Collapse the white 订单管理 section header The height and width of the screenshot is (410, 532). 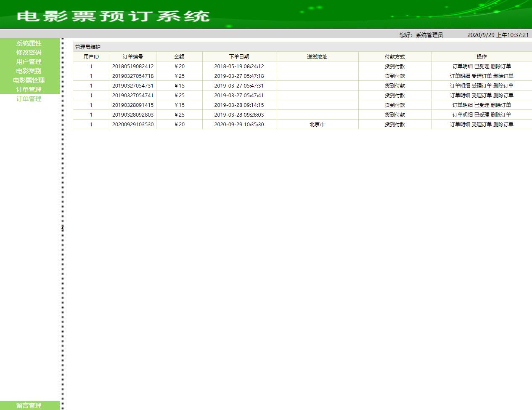(29, 90)
